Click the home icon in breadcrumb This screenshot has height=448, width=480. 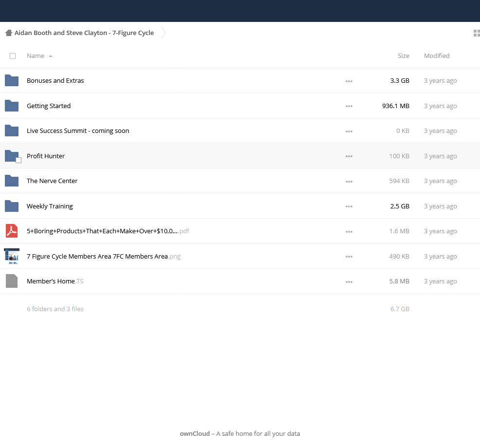coord(9,33)
